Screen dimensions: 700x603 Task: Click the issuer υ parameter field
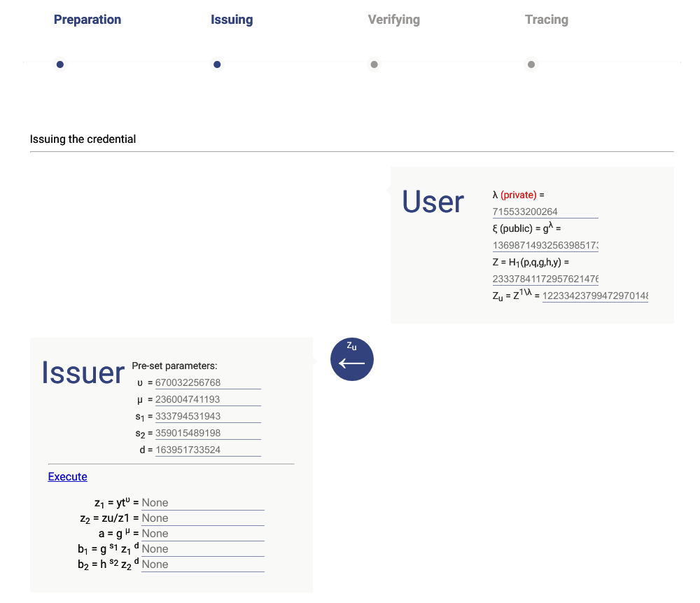click(x=208, y=382)
